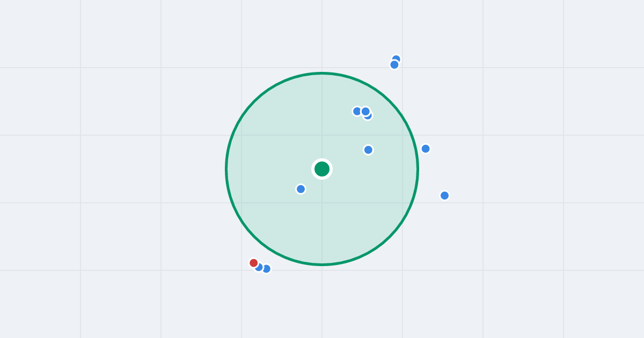This screenshot has width=644, height=338.
Task: Select the blue point nearest the green center
Action: (301, 189)
